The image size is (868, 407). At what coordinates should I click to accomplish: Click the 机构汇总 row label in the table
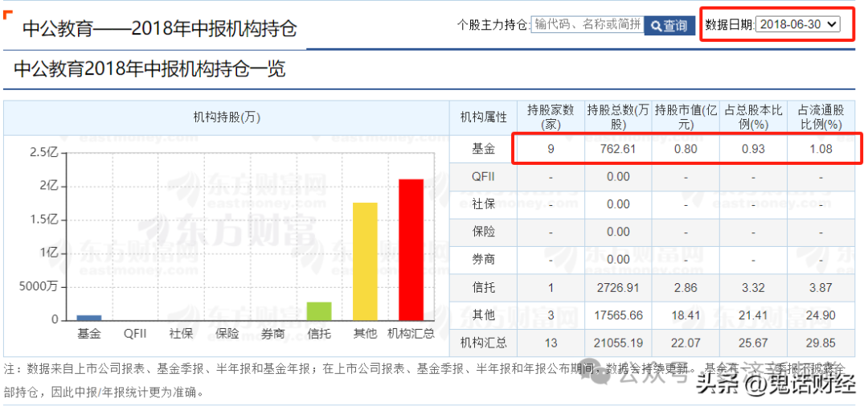click(483, 343)
